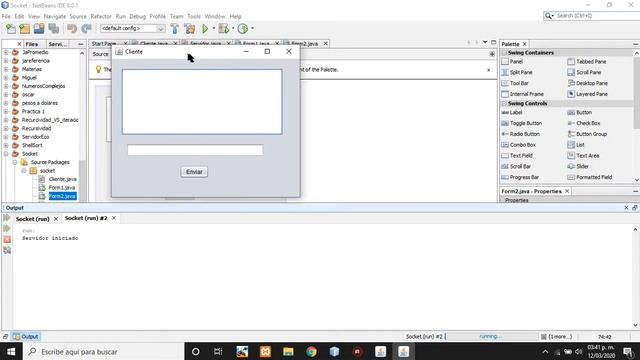Select Toggle Button in Palette

point(522,123)
